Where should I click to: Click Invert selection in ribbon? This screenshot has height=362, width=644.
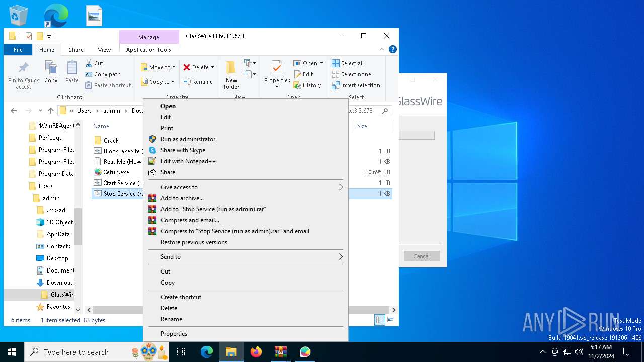point(356,85)
